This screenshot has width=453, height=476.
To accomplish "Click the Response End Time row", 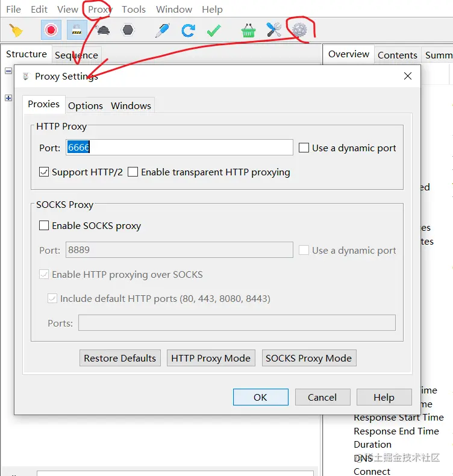I will tap(396, 431).
